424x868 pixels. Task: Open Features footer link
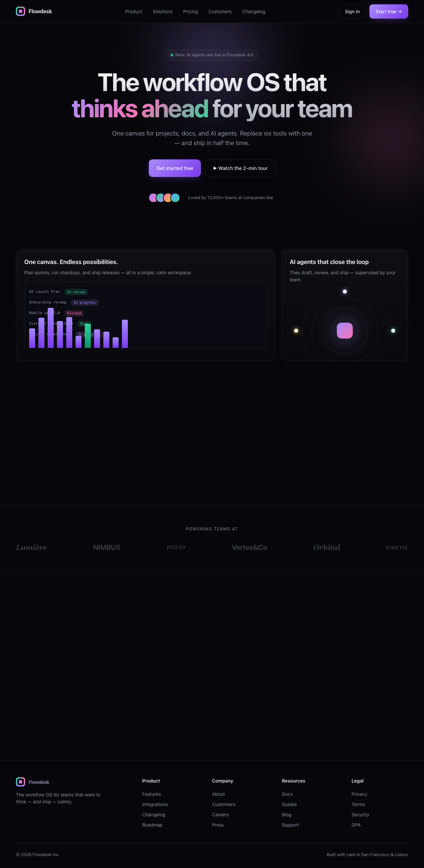[152, 794]
